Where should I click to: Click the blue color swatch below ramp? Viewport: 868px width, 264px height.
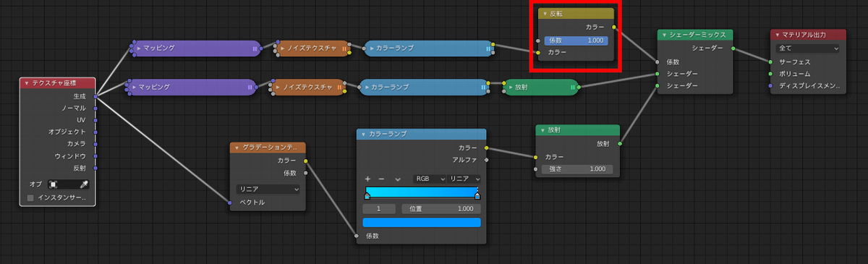tap(422, 222)
